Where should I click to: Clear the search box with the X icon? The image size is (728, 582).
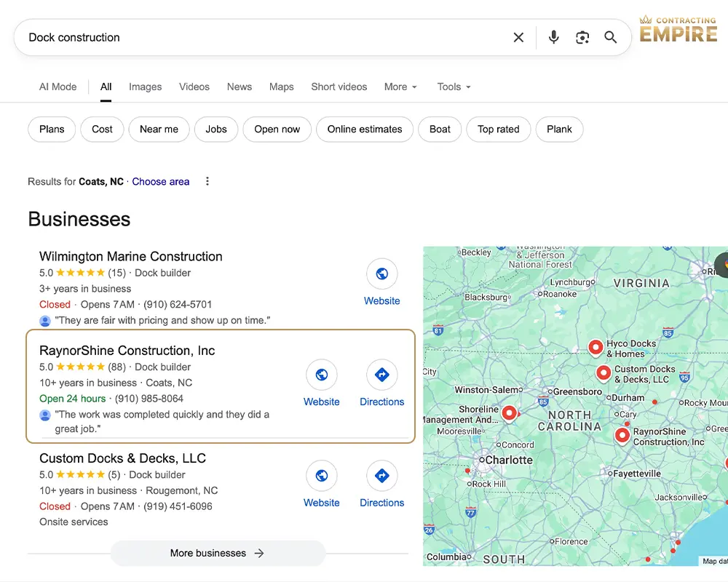click(518, 38)
